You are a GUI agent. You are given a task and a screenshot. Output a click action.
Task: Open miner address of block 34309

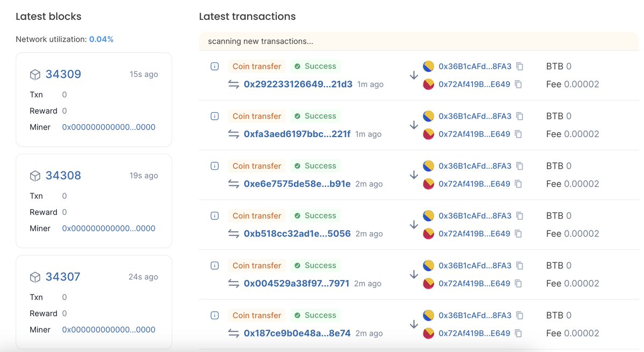(x=109, y=127)
